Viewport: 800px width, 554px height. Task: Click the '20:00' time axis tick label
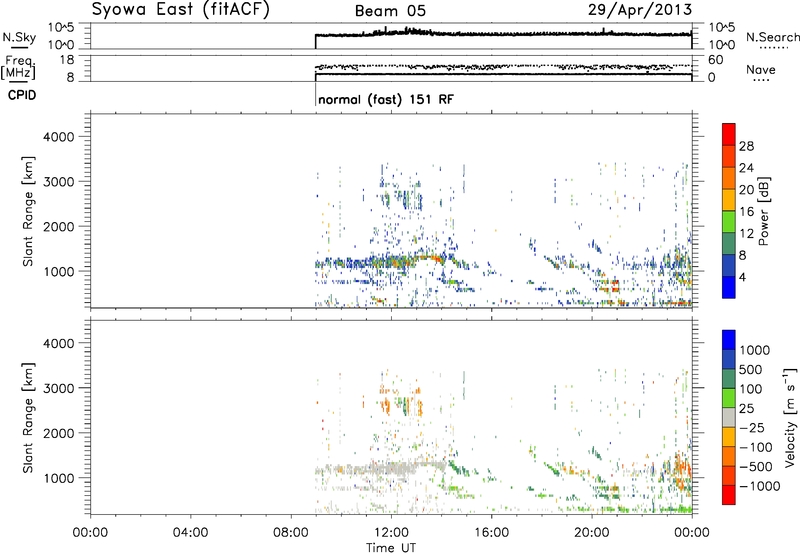[592, 533]
